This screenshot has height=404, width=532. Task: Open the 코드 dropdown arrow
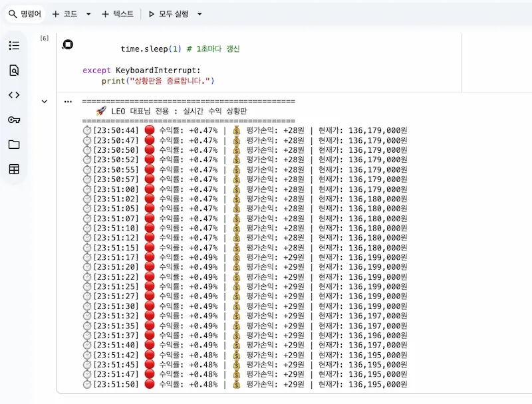(88, 14)
